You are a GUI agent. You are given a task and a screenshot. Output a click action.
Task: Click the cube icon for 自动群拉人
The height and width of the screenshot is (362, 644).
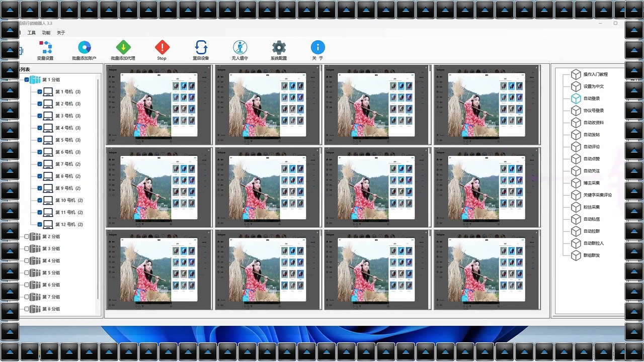(576, 243)
